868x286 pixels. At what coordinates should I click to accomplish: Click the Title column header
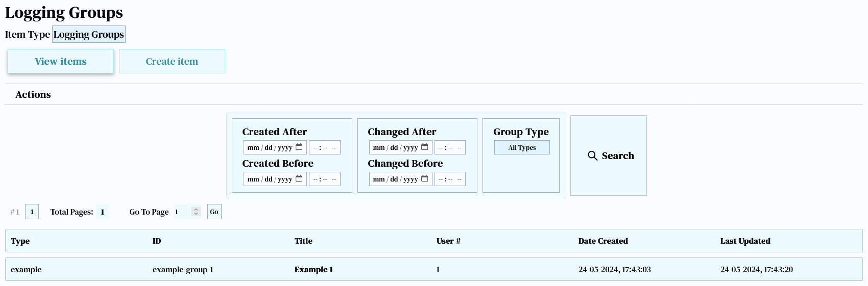point(303,241)
